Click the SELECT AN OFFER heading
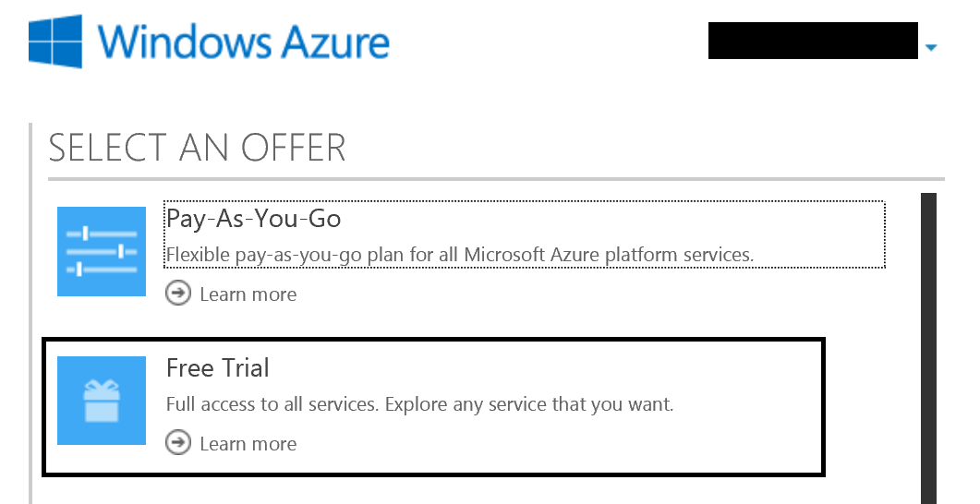Image resolution: width=980 pixels, height=504 pixels. tap(197, 148)
